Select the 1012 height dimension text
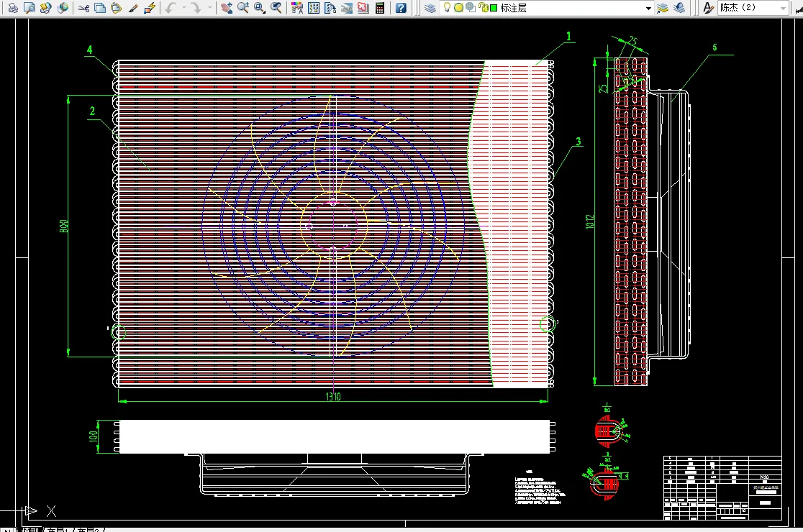The height and width of the screenshot is (532, 803). tap(591, 221)
